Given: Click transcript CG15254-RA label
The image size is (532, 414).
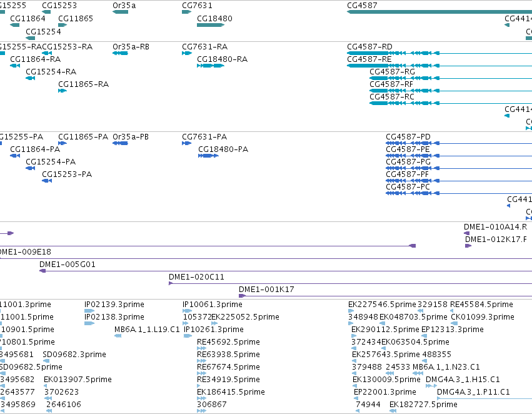Looking at the screenshot, I should (51, 71).
